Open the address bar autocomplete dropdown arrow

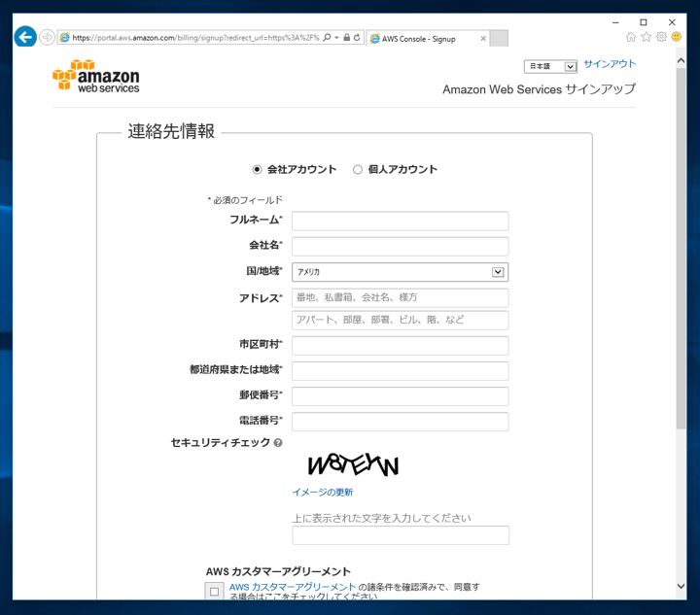pyautogui.click(x=336, y=38)
